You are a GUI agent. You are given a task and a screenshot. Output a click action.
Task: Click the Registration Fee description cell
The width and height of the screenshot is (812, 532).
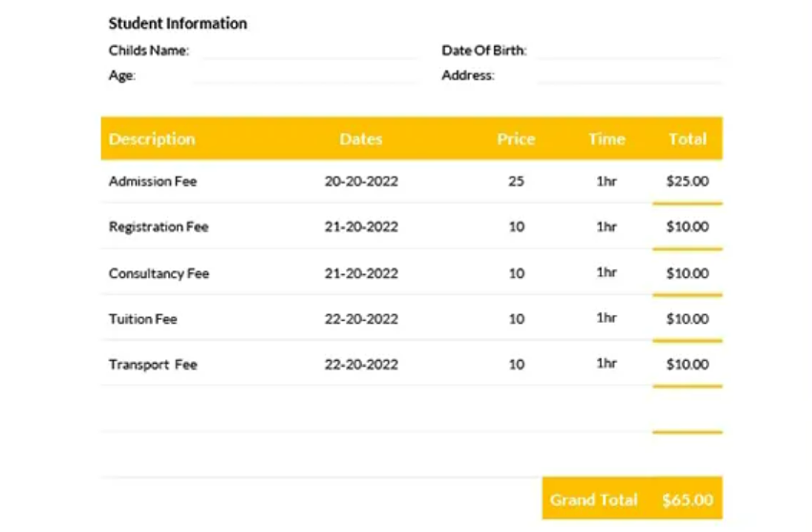click(159, 227)
